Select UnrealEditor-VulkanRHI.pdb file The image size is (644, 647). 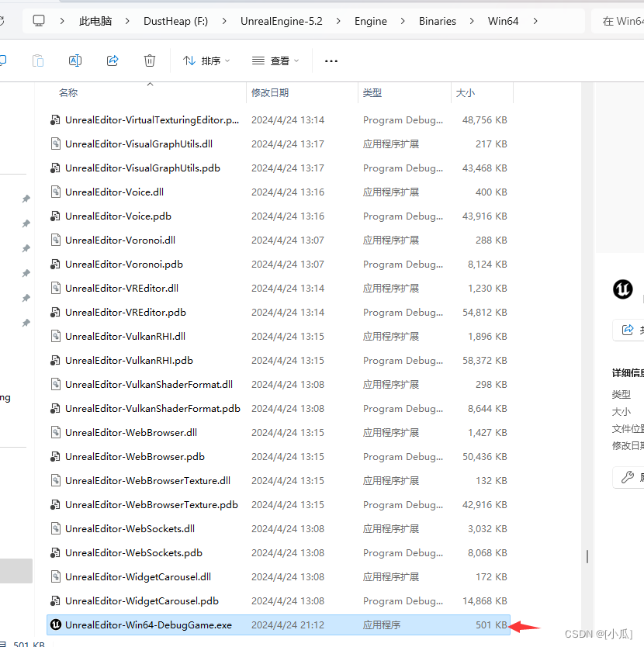point(279,360)
